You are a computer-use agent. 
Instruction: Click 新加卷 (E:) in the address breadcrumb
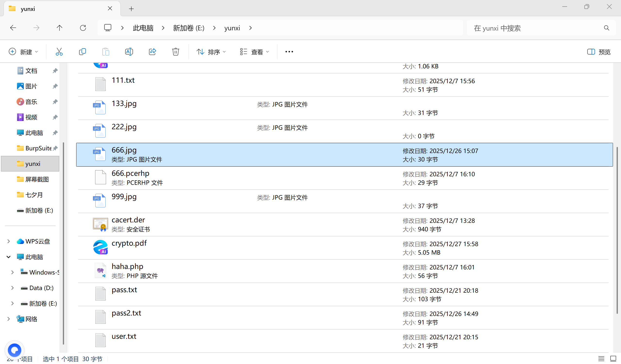coord(189,28)
